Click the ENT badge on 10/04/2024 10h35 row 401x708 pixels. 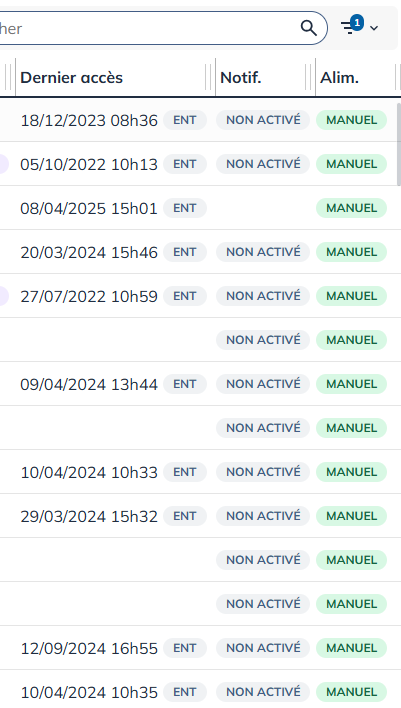coord(185,692)
